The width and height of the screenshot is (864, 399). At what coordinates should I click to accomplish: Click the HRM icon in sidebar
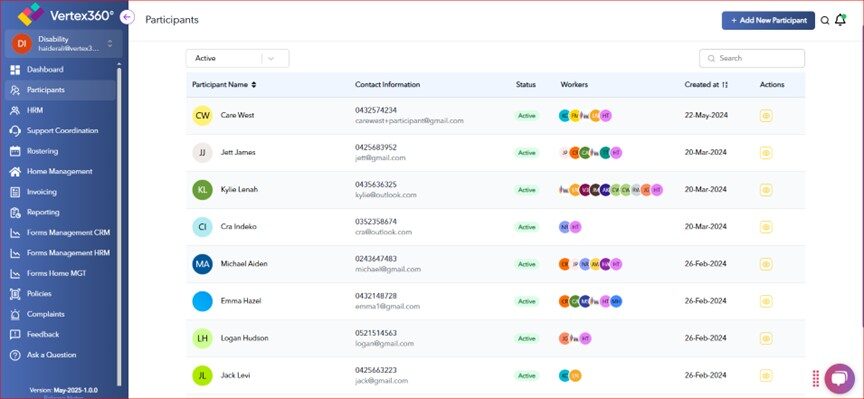(x=15, y=111)
